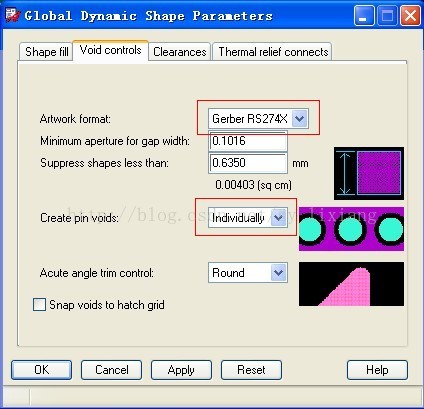424x409 pixels.
Task: Click the acute angle trim preview image
Action: 351,284
